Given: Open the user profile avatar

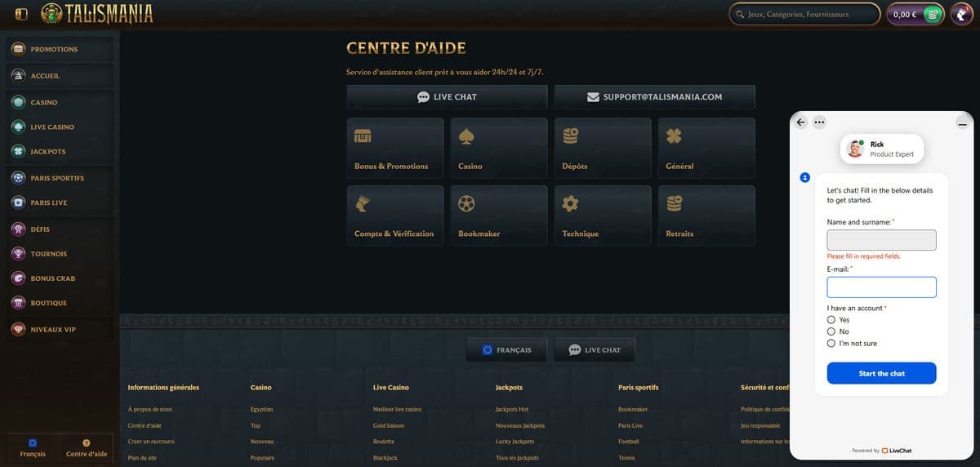Looking at the screenshot, I should coord(962,14).
